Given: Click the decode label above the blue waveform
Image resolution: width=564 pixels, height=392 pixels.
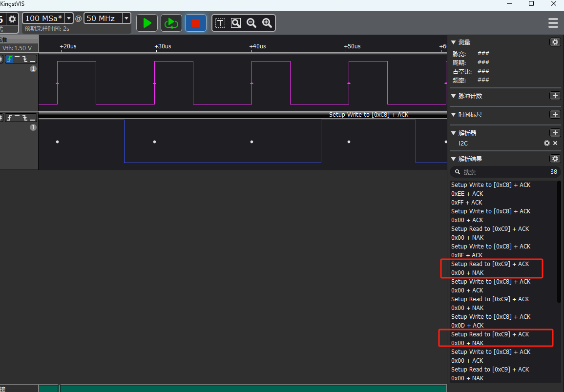Looking at the screenshot, I should [x=369, y=115].
